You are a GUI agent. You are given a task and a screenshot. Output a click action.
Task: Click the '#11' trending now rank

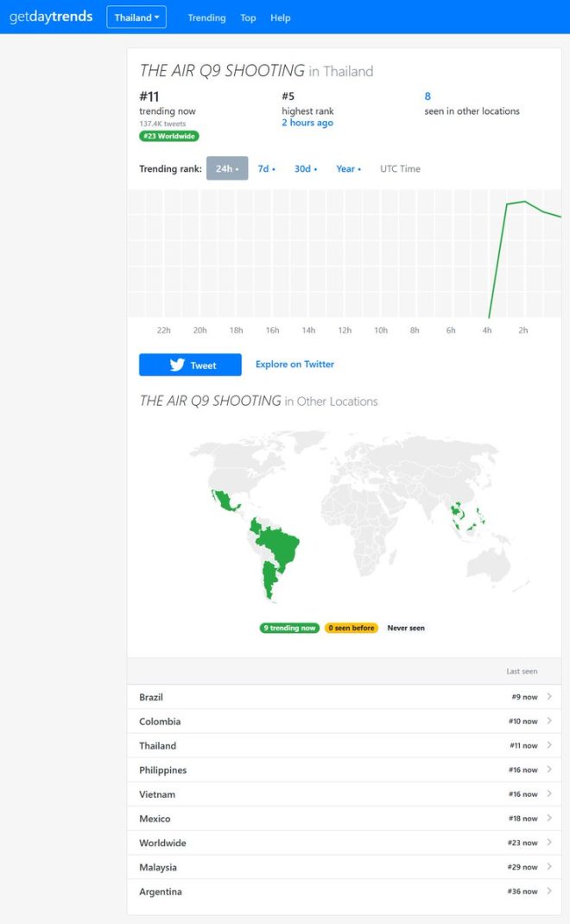[149, 96]
